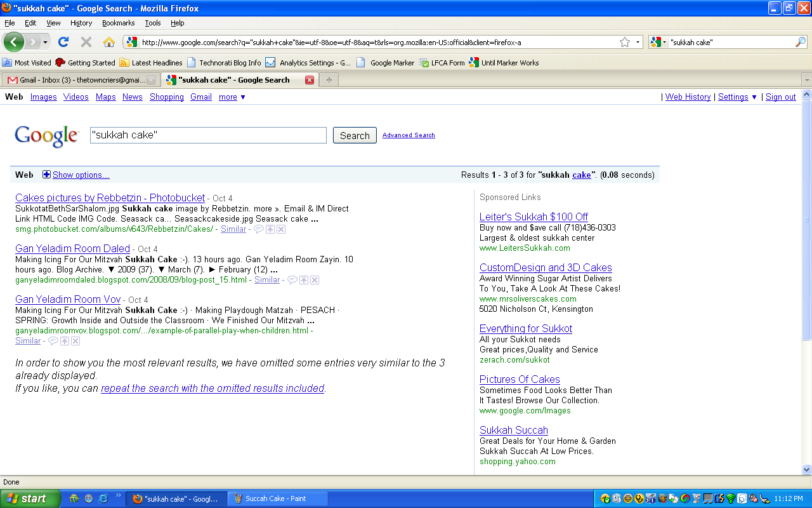Open the Images search link
Image resolution: width=812 pixels, height=508 pixels.
tap(44, 97)
